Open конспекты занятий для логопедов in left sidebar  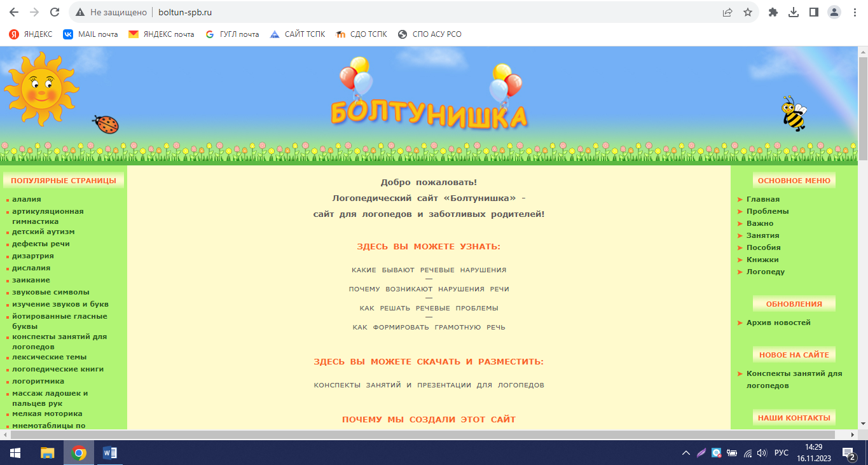[60, 342]
